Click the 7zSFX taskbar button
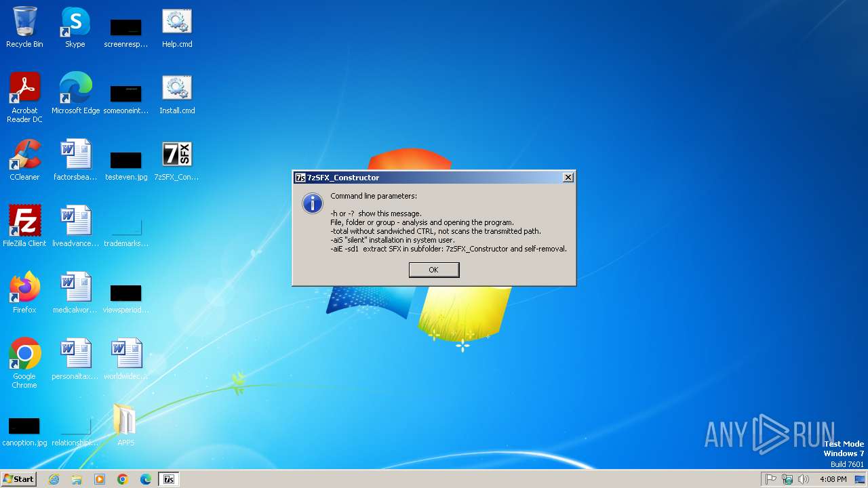Viewport: 868px width, 488px height. click(169, 479)
